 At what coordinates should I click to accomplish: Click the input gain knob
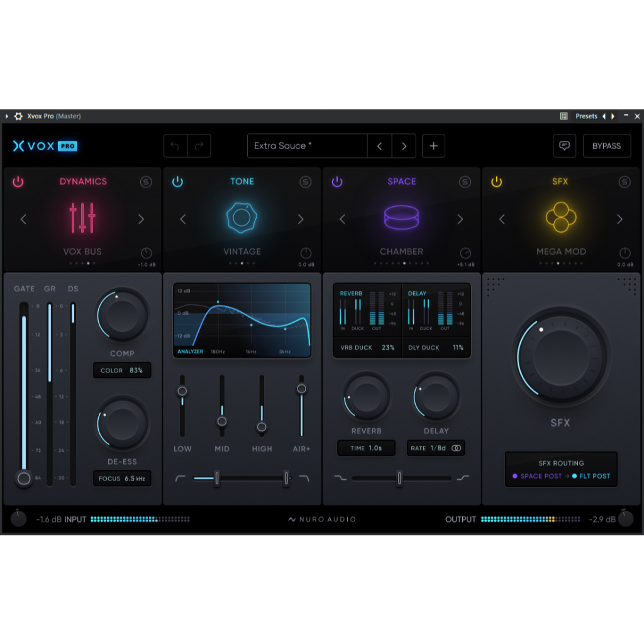point(18,519)
